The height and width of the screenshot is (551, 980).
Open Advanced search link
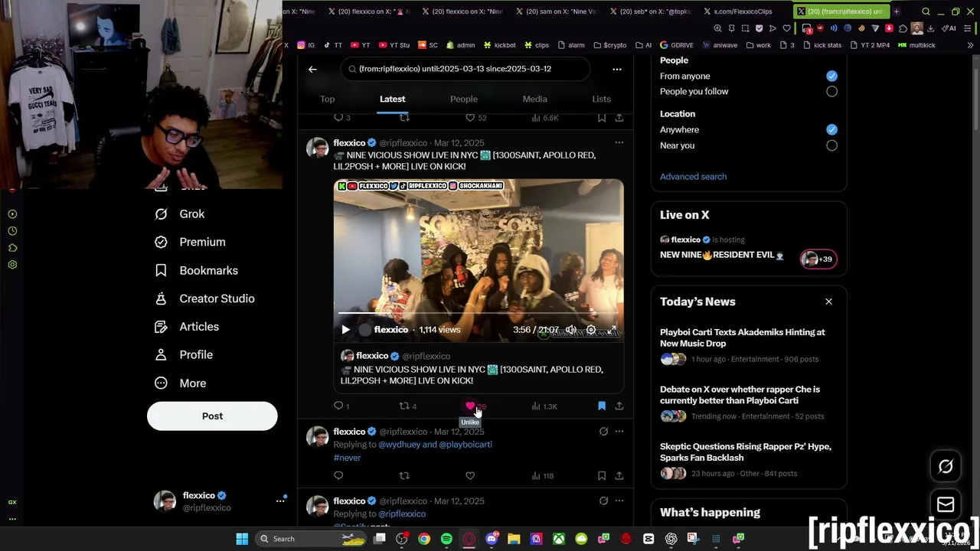click(x=693, y=177)
